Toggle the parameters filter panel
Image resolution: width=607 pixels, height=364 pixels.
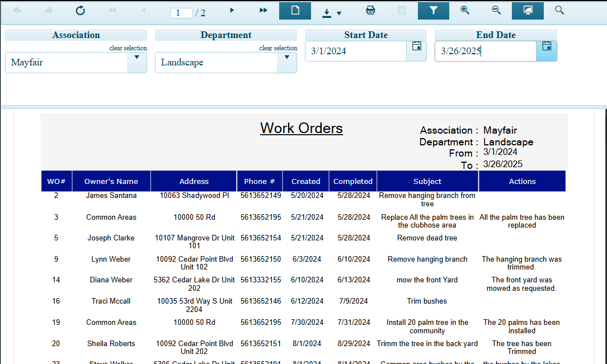[x=434, y=10]
